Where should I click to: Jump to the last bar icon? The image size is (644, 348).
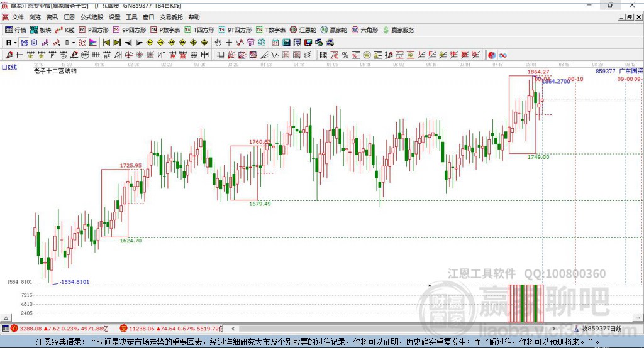(117, 43)
